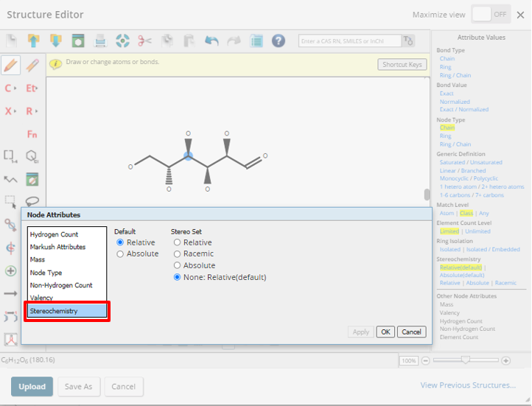Click the export structure down-arrow icon
The width and height of the screenshot is (532, 406).
point(56,41)
